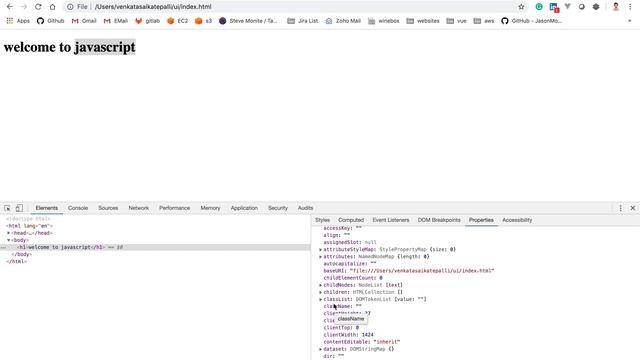Open the Computed pane tab
The image size is (640, 360).
tap(351, 220)
